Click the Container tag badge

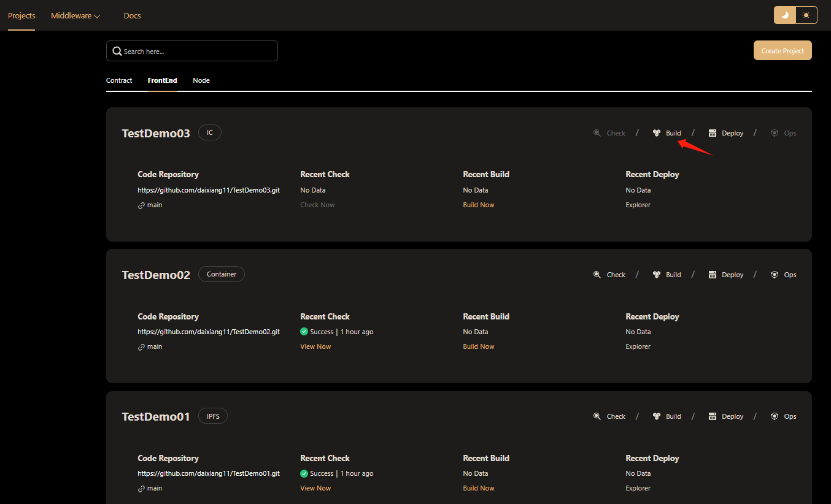pyautogui.click(x=222, y=274)
